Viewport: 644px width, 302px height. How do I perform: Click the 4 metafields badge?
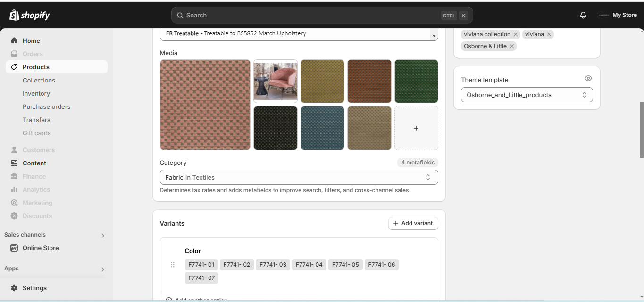click(418, 163)
